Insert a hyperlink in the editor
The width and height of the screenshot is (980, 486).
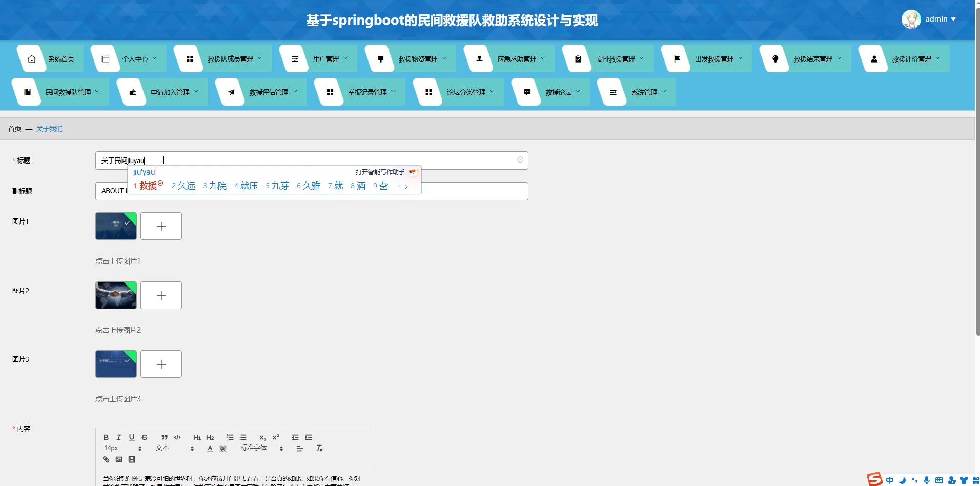click(x=106, y=459)
